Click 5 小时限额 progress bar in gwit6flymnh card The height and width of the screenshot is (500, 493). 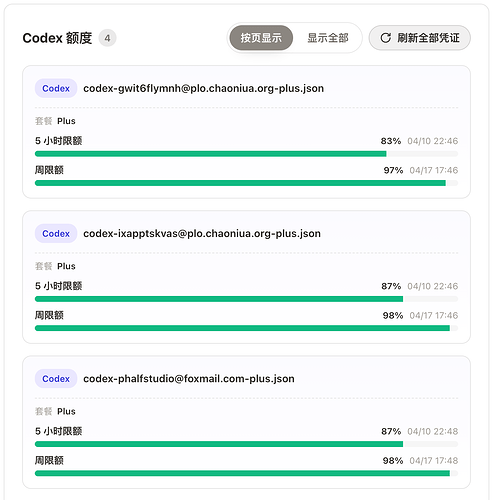point(246,154)
